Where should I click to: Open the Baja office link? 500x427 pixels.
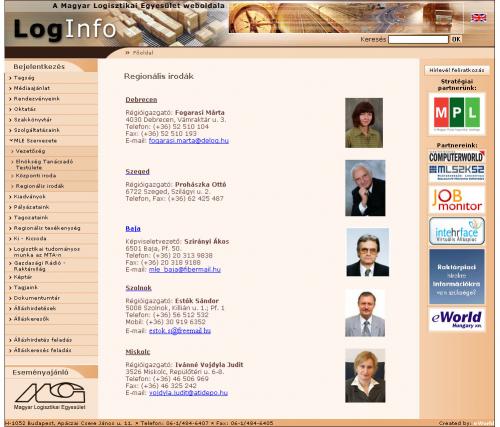[133, 229]
